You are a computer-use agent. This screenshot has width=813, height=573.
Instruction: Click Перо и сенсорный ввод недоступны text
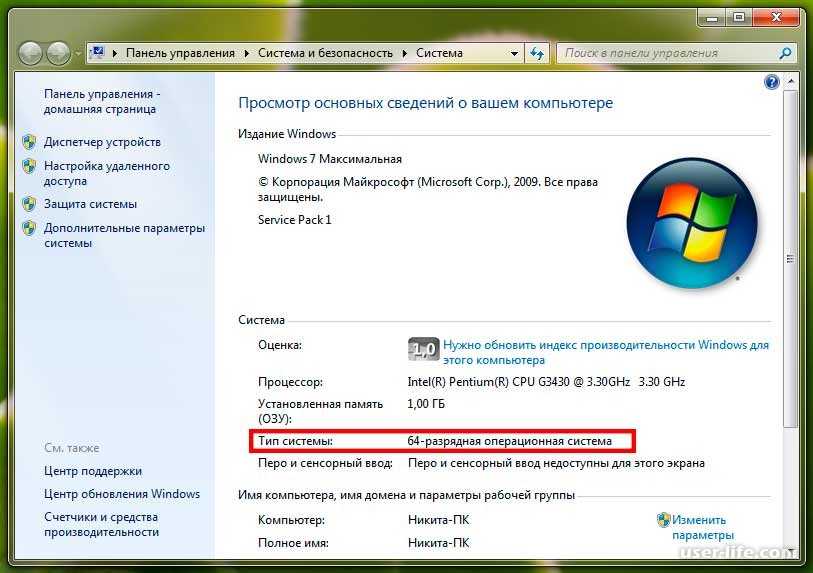pos(556,463)
